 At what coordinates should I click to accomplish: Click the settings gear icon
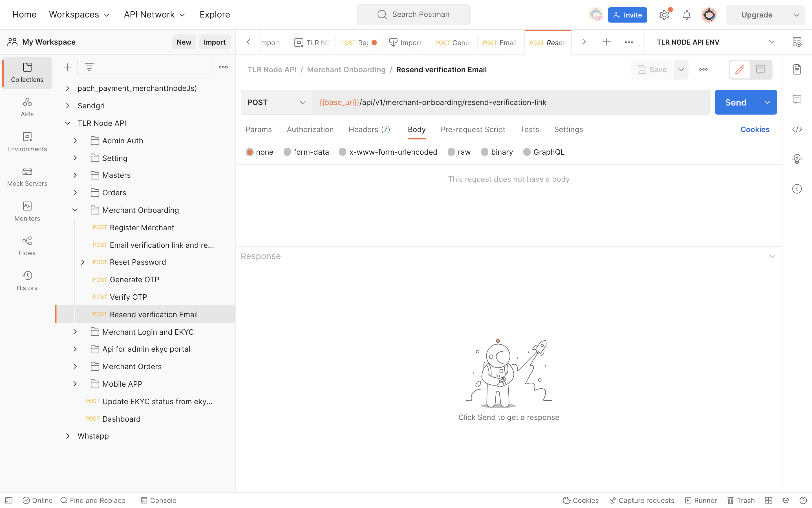click(x=664, y=15)
